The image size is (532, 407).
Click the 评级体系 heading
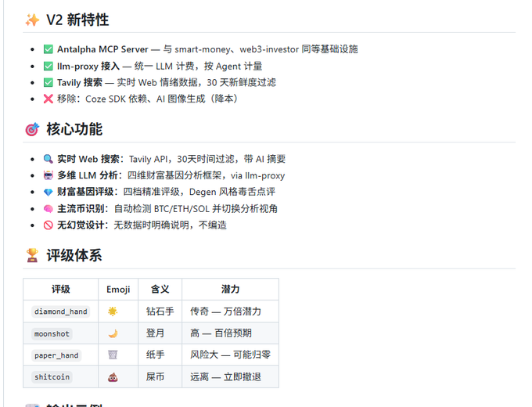coord(74,255)
